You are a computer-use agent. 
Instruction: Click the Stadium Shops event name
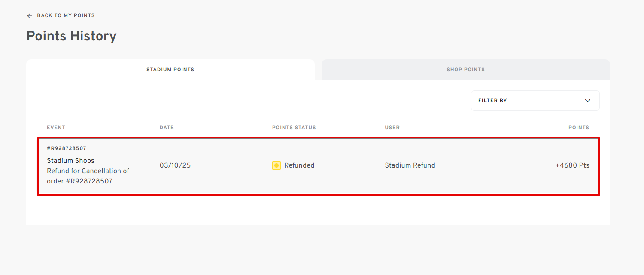pos(70,161)
